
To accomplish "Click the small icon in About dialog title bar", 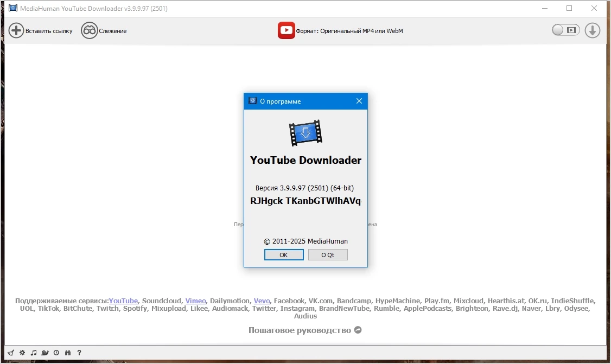I will (252, 101).
